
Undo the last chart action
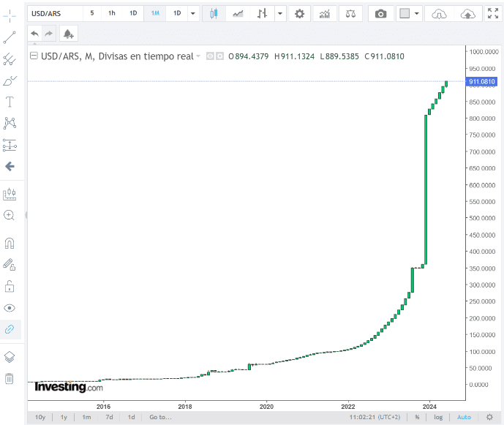34,34
